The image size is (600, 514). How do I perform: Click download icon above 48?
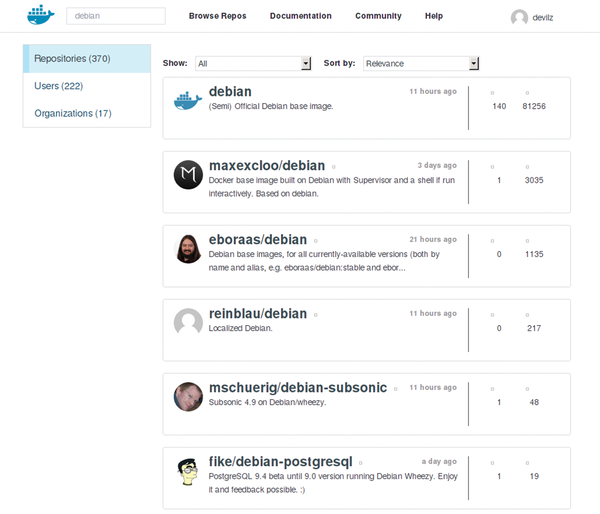pos(527,388)
